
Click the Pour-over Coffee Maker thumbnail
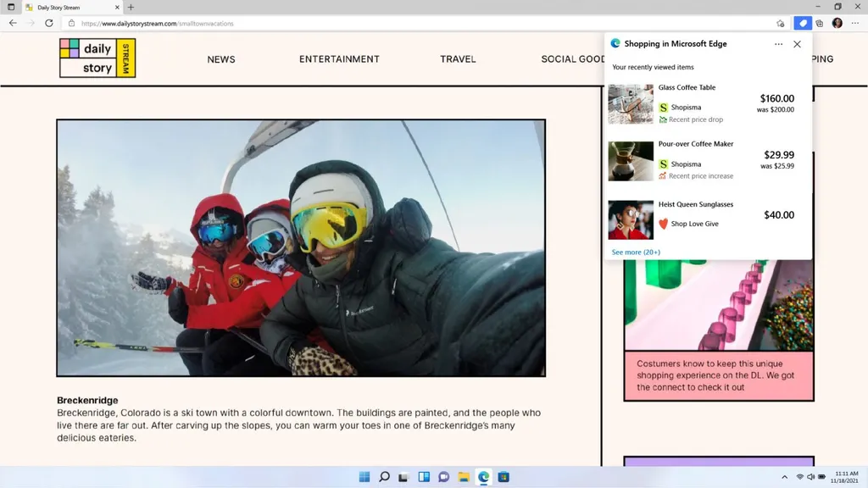[631, 161]
